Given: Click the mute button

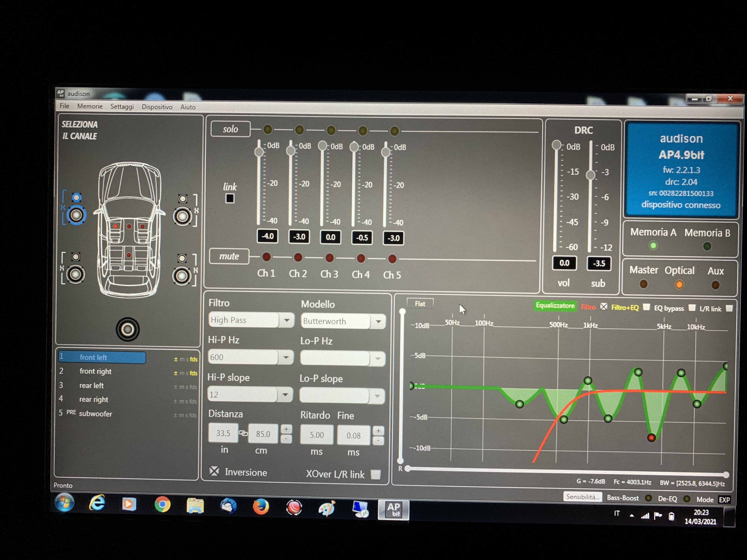Looking at the screenshot, I should [x=229, y=256].
